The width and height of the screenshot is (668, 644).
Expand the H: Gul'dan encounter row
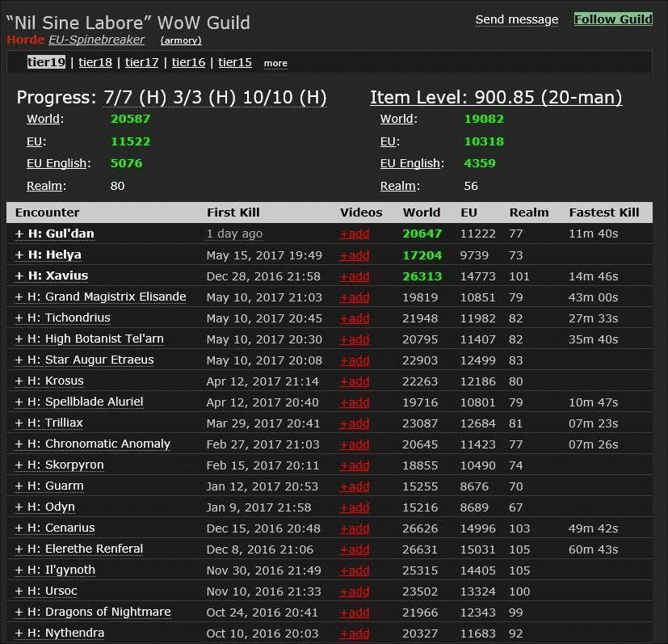click(x=54, y=234)
